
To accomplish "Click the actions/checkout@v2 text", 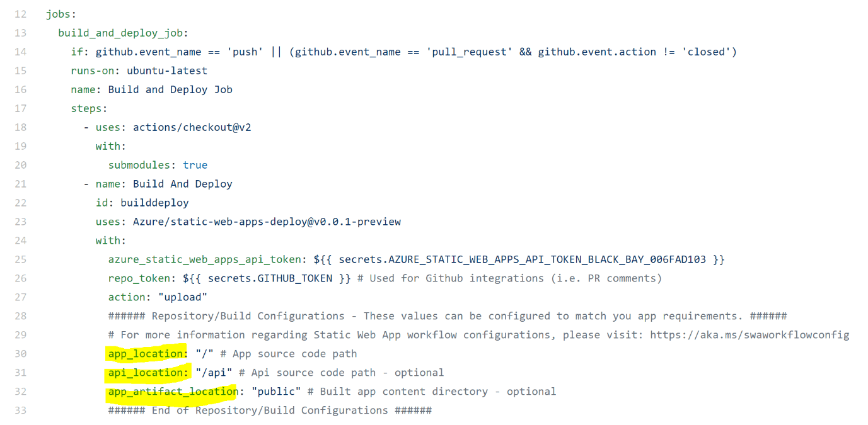I will pyautogui.click(x=192, y=127).
